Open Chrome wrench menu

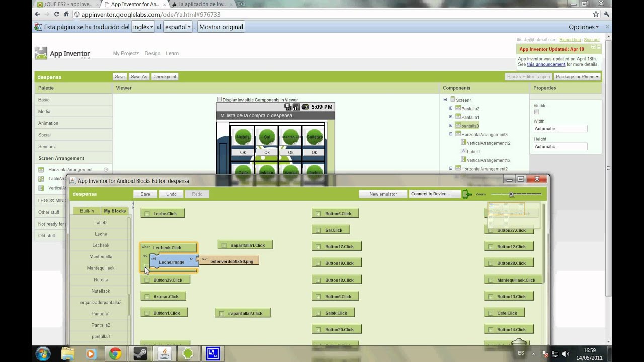(606, 14)
